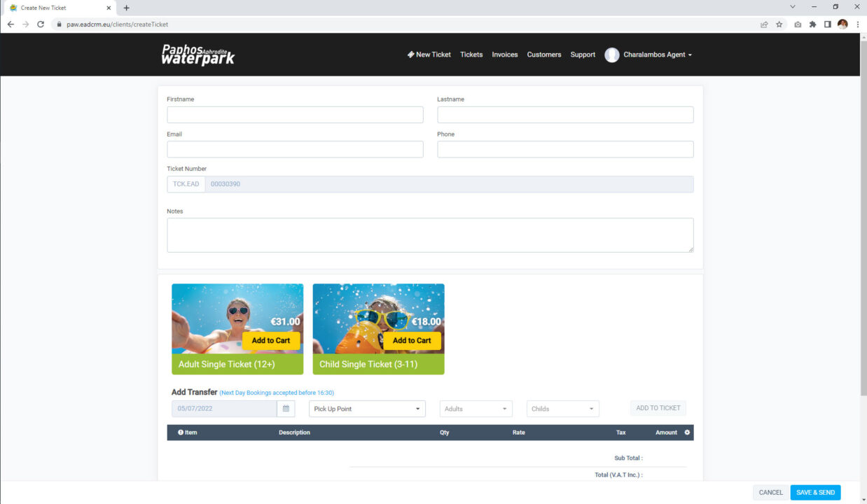Open the Invoices menu item

(x=505, y=55)
